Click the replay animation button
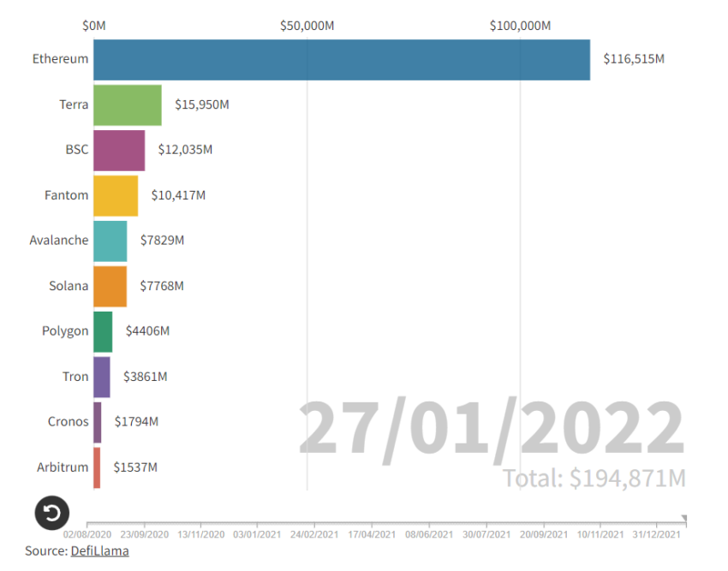 52,513
